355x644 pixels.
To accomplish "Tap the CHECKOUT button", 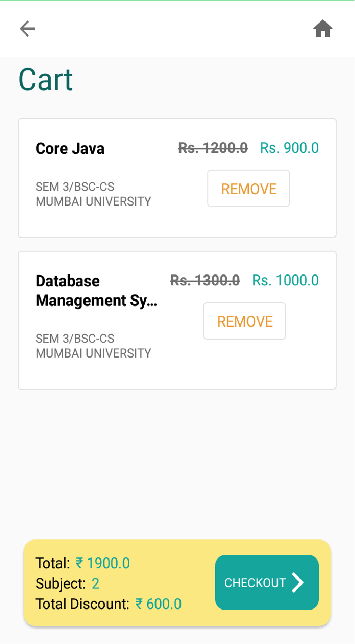I will tap(267, 583).
